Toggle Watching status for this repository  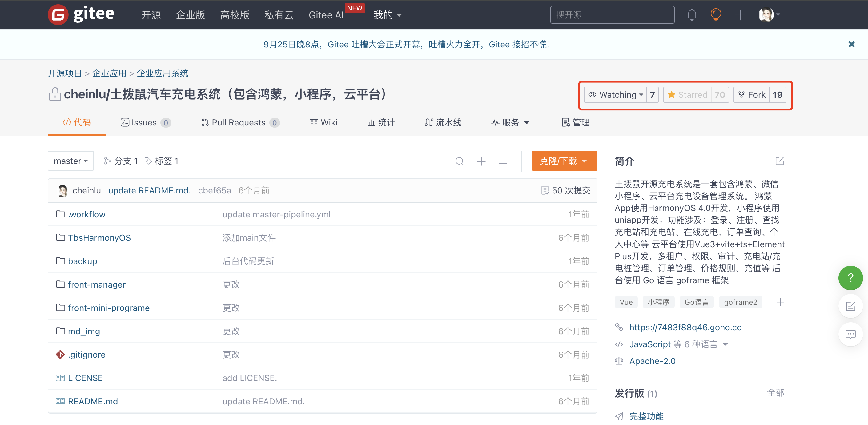pyautogui.click(x=615, y=95)
